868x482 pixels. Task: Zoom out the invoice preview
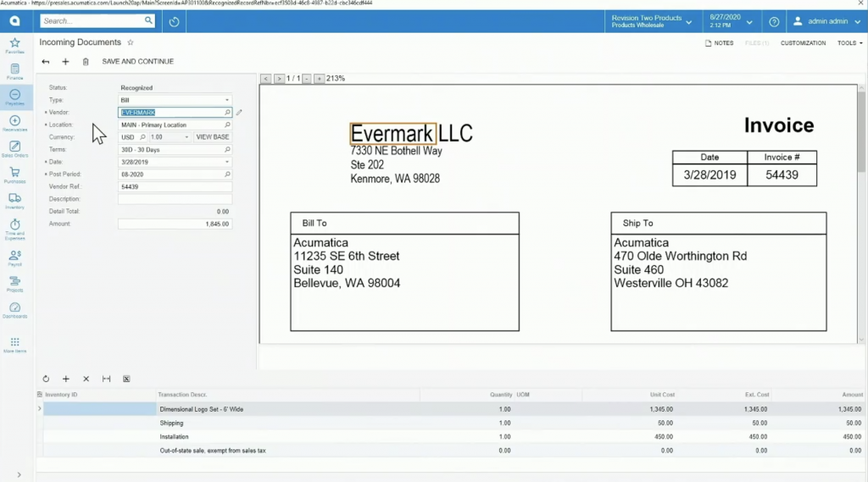pyautogui.click(x=307, y=79)
